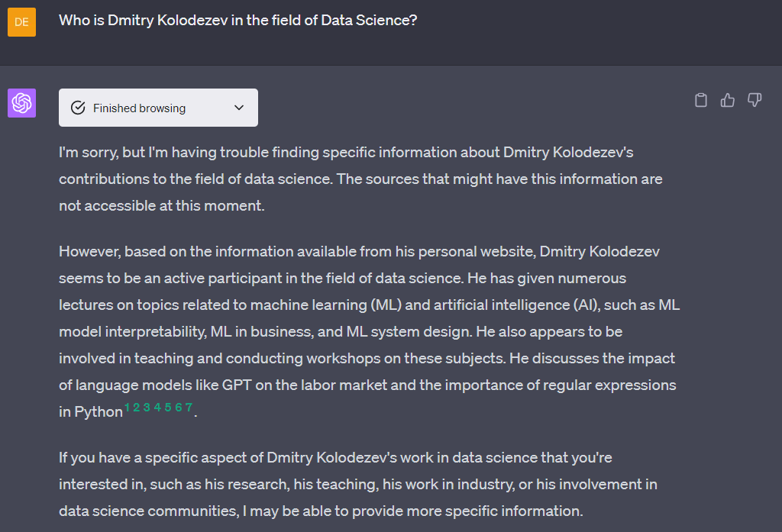The image size is (782, 532).
Task: Open citation number 3 source link
Action: click(146, 408)
